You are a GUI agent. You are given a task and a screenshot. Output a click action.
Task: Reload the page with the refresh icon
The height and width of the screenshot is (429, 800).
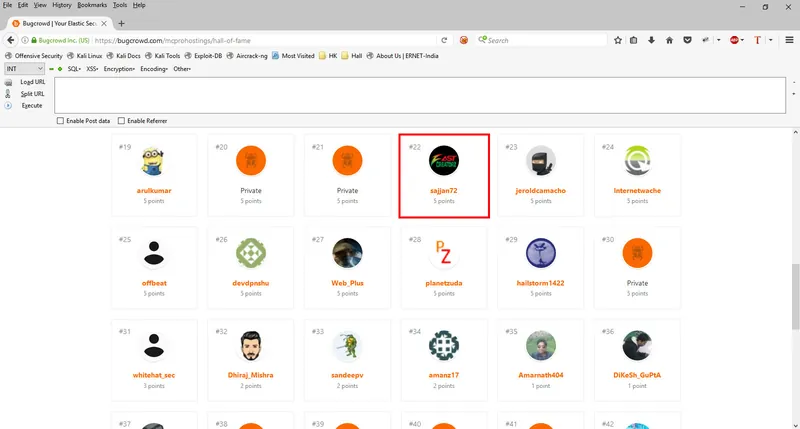click(444, 40)
